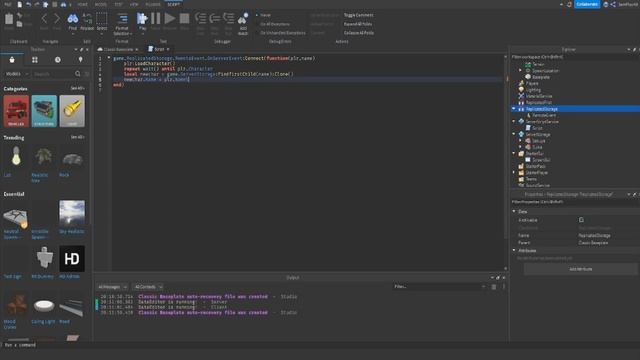The width and height of the screenshot is (640, 360).
Task: Open the Models category dropdown in Toolbox
Action: coord(17,74)
